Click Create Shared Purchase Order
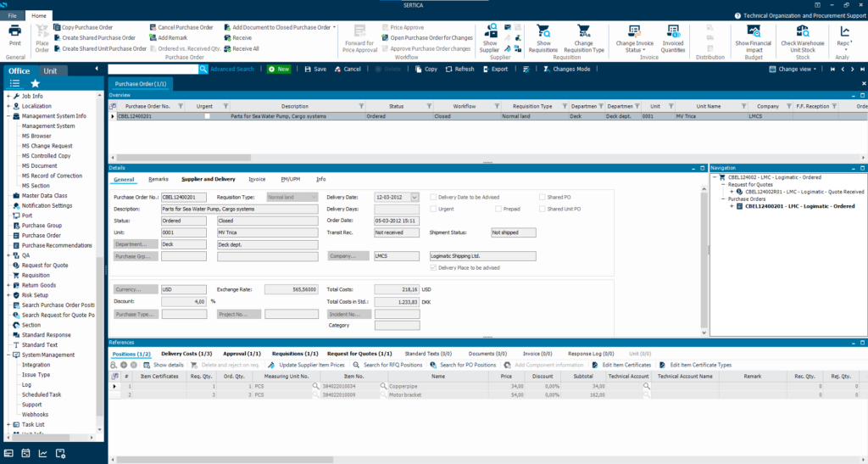 95,37
